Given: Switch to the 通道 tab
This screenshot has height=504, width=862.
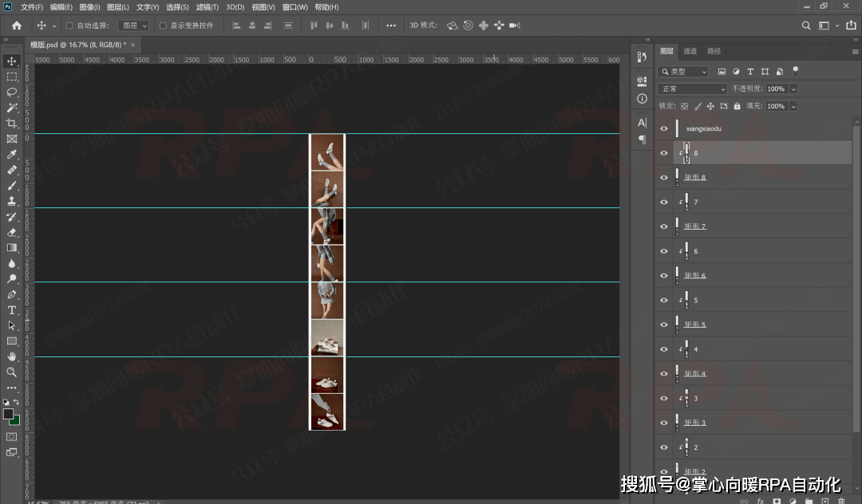Looking at the screenshot, I should [690, 51].
